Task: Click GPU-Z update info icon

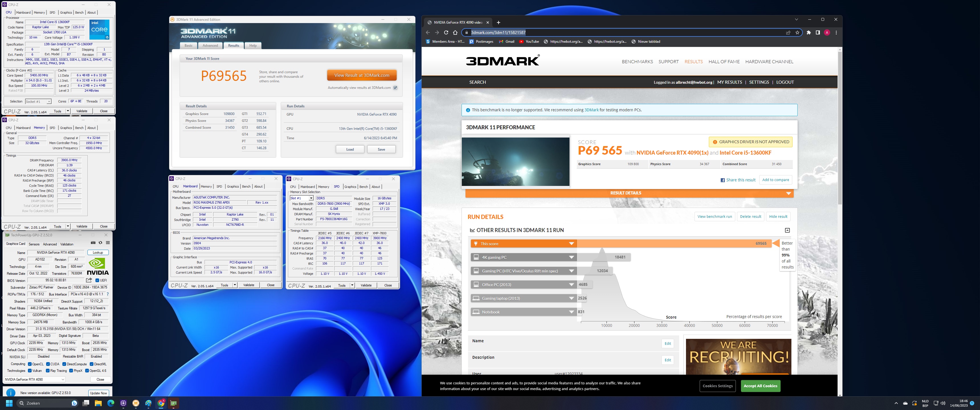Action: (11, 393)
